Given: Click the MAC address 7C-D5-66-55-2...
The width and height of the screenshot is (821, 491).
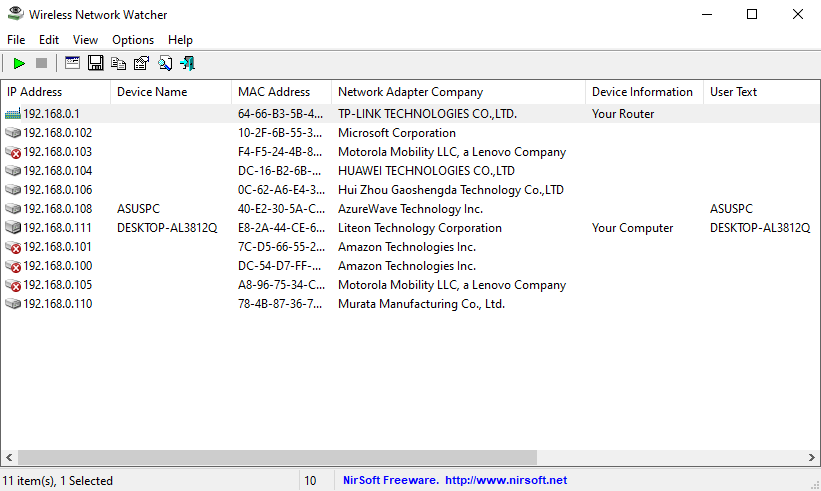Looking at the screenshot, I should click(281, 247).
